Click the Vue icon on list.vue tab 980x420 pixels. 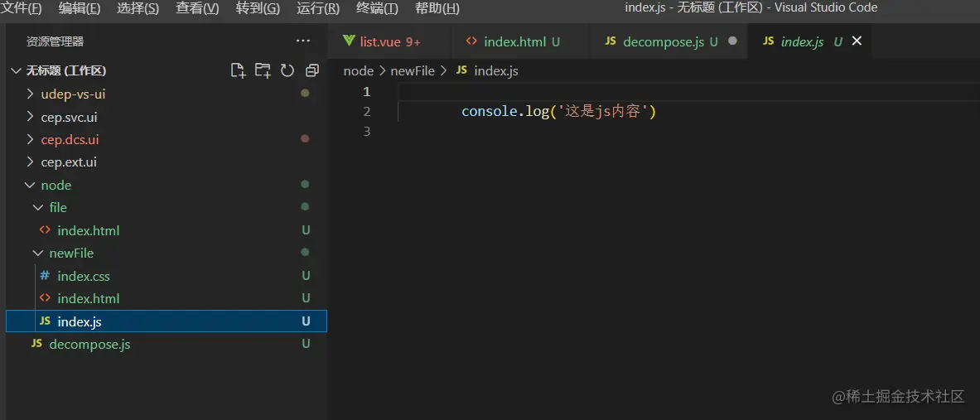pyautogui.click(x=348, y=41)
